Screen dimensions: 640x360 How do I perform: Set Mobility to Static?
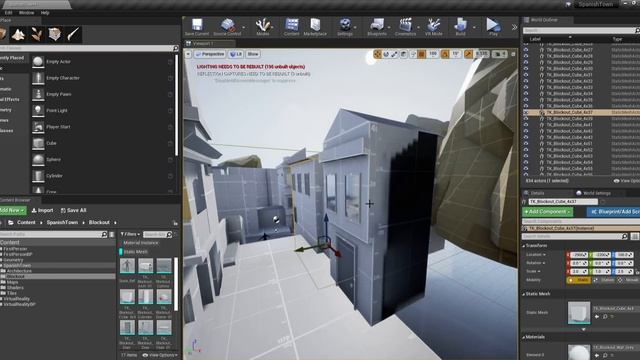[579, 280]
